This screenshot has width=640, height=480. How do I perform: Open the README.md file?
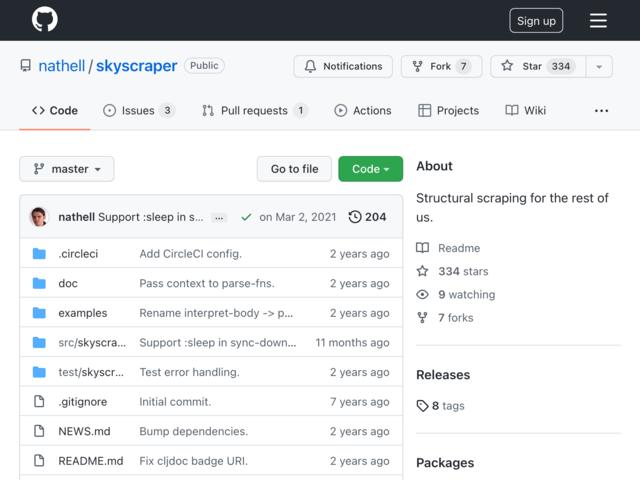click(91, 461)
